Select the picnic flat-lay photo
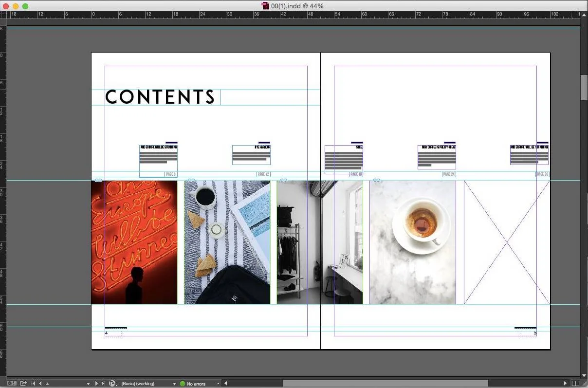Image resolution: width=588 pixels, height=388 pixels. [x=227, y=242]
